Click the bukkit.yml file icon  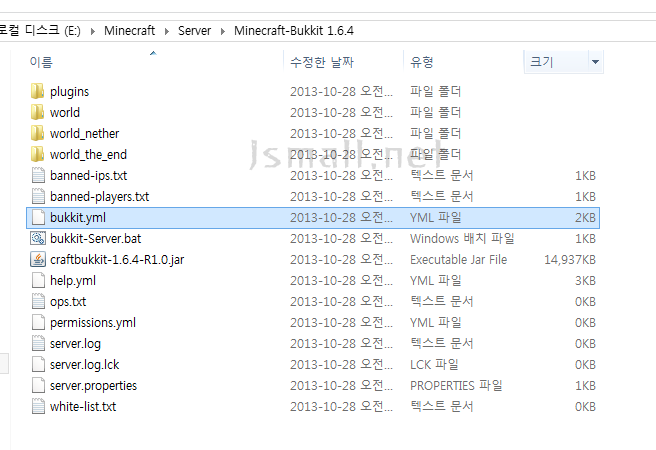point(38,217)
